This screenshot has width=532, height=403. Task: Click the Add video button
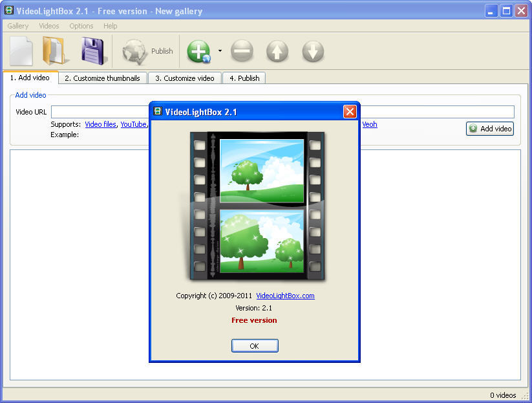click(x=490, y=129)
